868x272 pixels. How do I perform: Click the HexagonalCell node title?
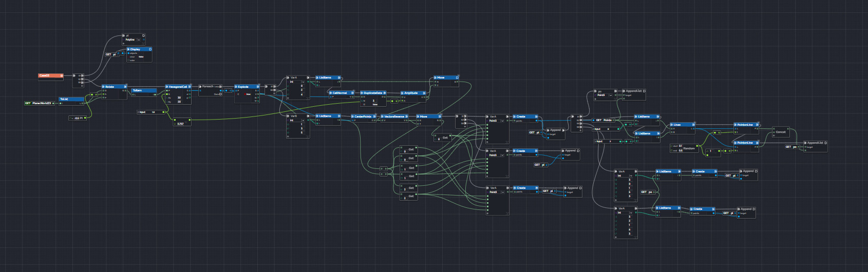click(177, 87)
